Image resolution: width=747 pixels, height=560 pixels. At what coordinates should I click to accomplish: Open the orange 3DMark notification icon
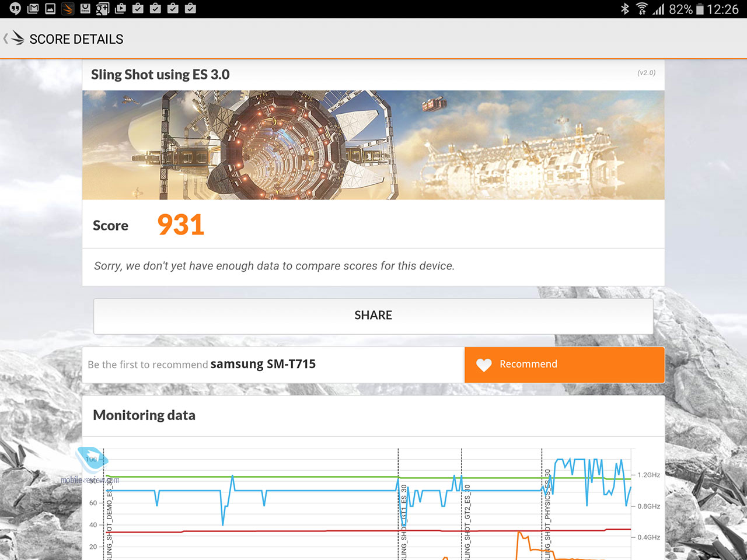click(68, 9)
